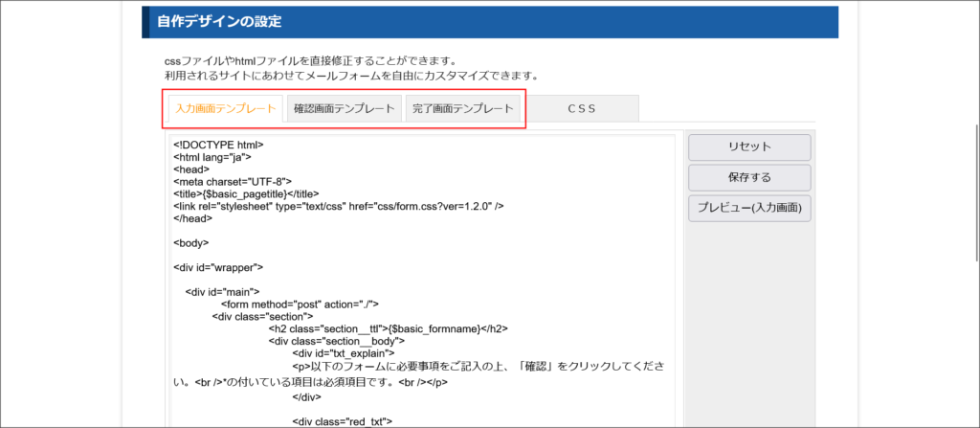Image resolution: width=980 pixels, height=428 pixels.
Task: Select the 完了画面テンプレート tab
Action: pos(463,109)
